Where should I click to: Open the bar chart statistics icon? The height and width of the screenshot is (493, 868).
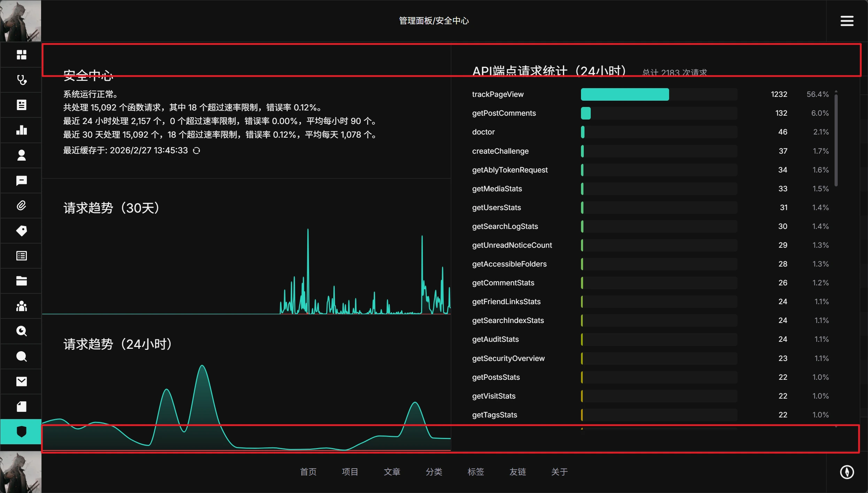click(21, 130)
